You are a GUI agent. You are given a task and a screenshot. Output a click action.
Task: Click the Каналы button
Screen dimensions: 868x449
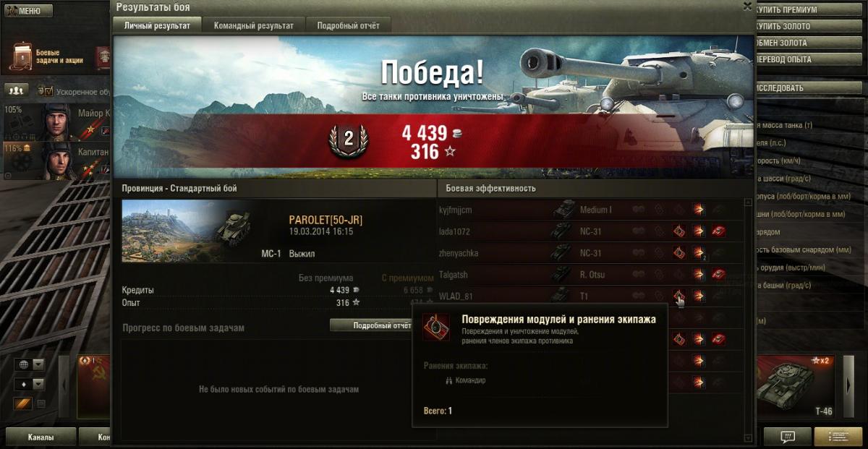tap(41, 437)
